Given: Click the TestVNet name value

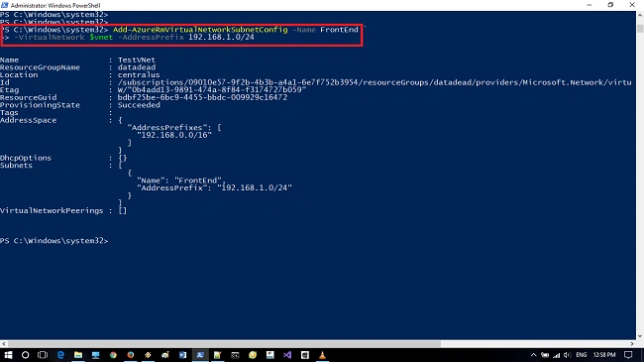Looking at the screenshot, I should coord(137,60).
